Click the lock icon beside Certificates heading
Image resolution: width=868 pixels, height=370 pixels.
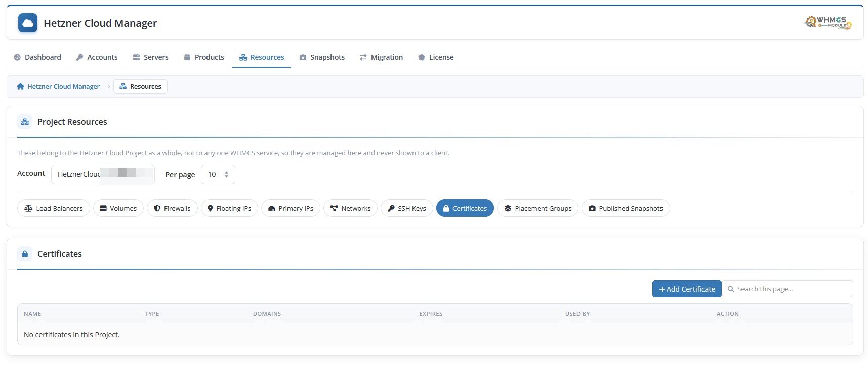pos(25,254)
